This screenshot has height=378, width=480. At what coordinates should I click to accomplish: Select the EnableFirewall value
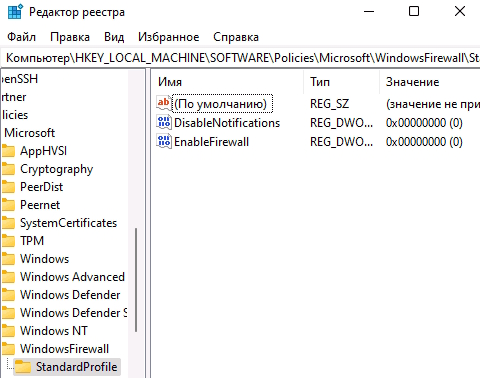coord(211,142)
